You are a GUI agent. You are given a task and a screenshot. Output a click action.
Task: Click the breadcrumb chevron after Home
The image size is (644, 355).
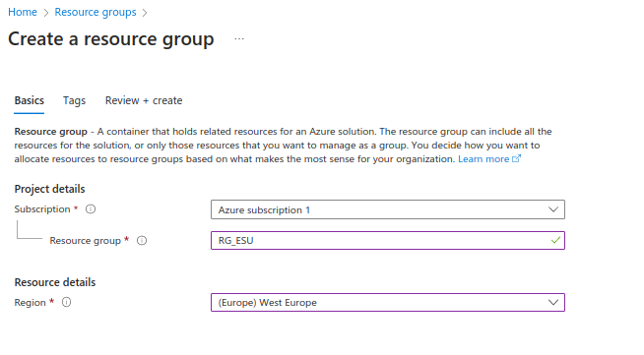pyautogui.click(x=46, y=13)
